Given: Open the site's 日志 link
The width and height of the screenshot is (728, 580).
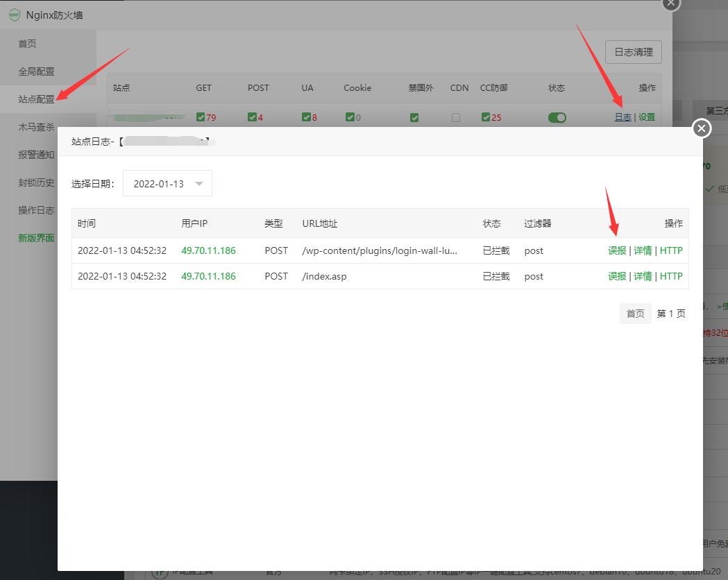Looking at the screenshot, I should [623, 117].
